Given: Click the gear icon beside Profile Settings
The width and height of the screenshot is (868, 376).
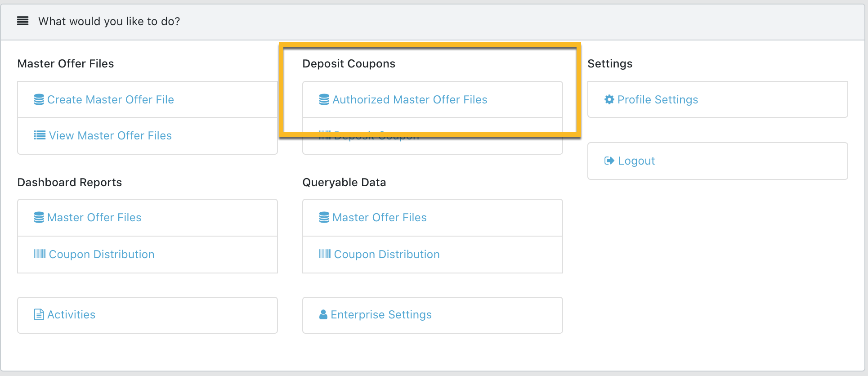Looking at the screenshot, I should 609,99.
